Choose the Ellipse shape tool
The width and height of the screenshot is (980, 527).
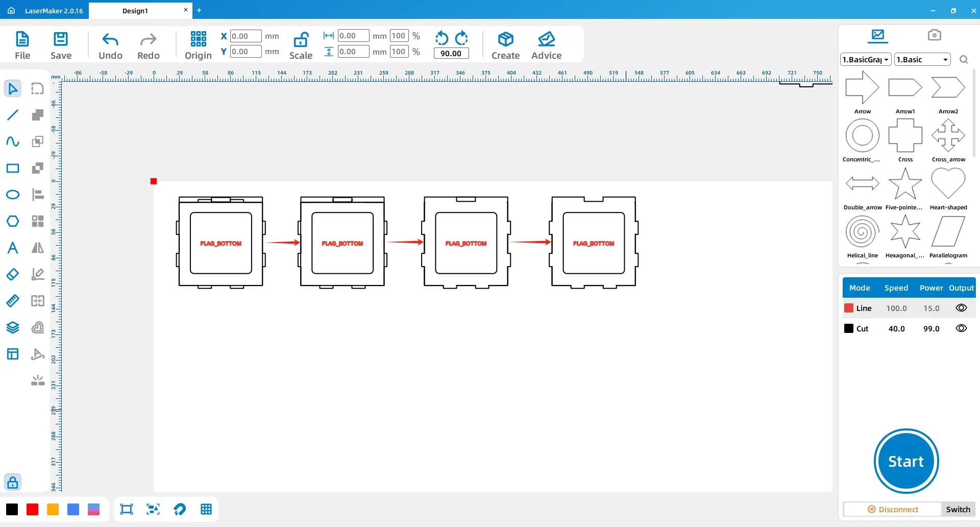click(x=13, y=195)
